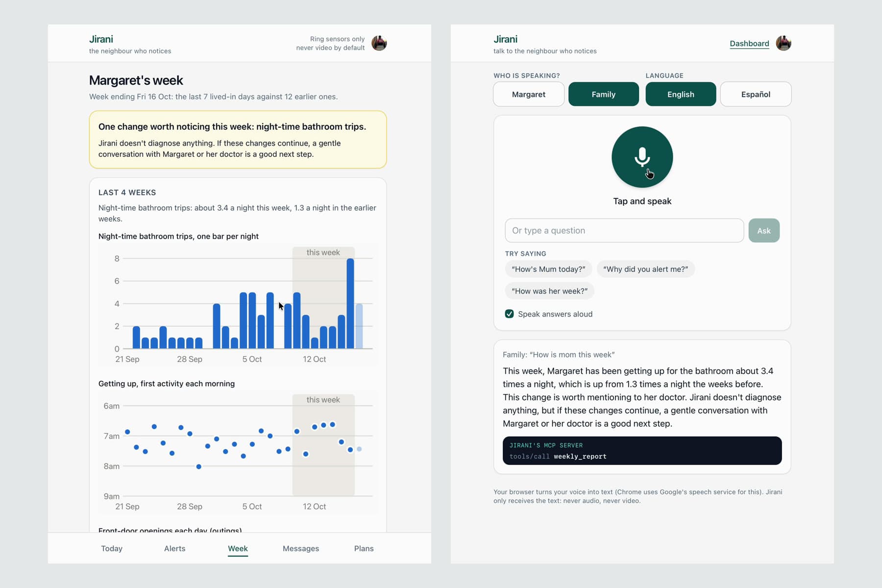Click the "JIRANI'S MCP SERVER" label

pyautogui.click(x=546, y=445)
